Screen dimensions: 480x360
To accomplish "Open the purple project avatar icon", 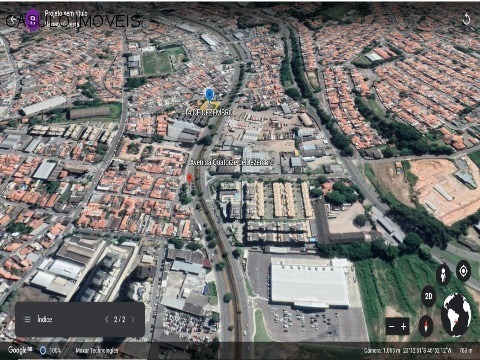I will coord(32,20).
